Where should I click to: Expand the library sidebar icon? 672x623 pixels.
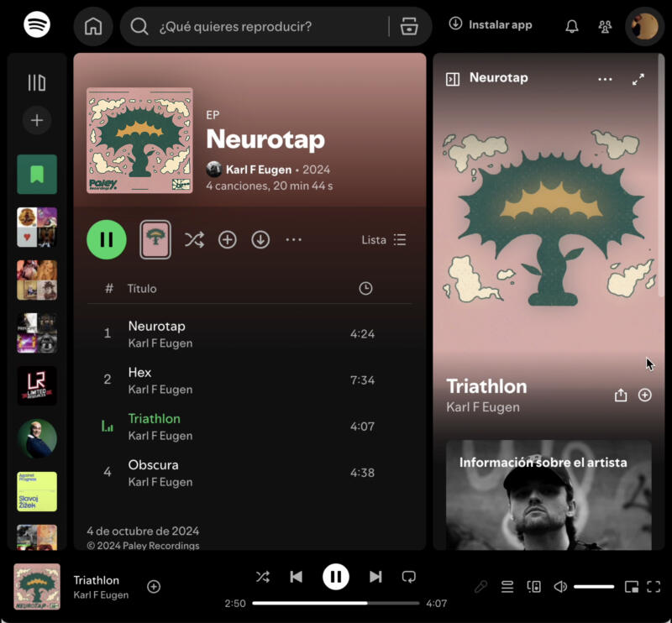click(x=37, y=82)
